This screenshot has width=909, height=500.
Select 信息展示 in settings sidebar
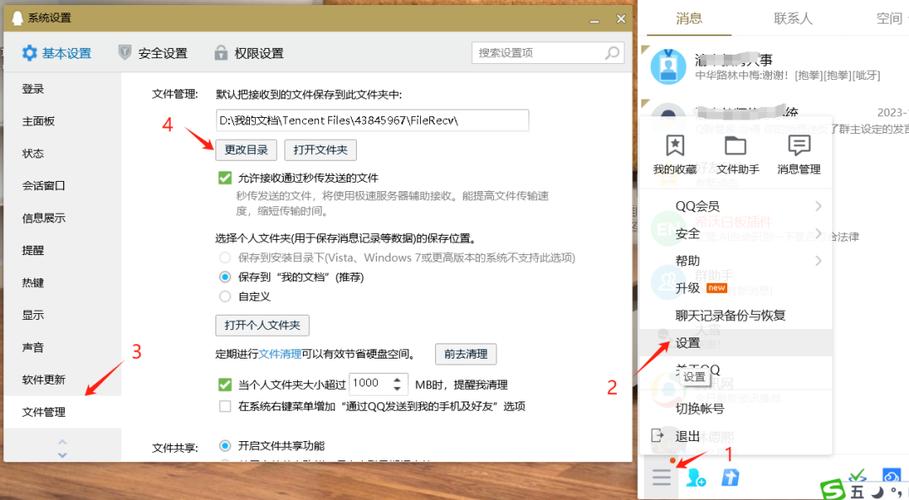coord(43,218)
